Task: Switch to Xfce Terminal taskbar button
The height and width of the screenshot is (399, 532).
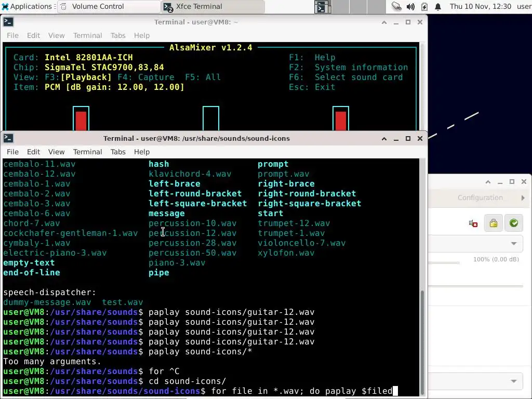Action: click(x=213, y=6)
